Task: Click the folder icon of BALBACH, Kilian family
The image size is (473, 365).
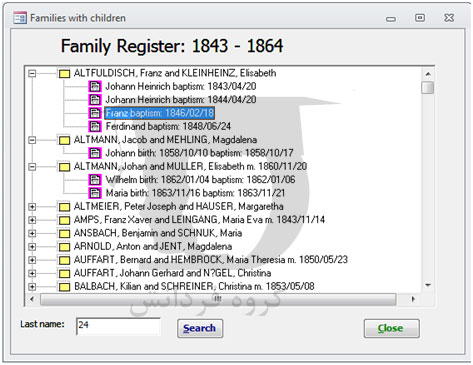Action: pyautogui.click(x=64, y=287)
